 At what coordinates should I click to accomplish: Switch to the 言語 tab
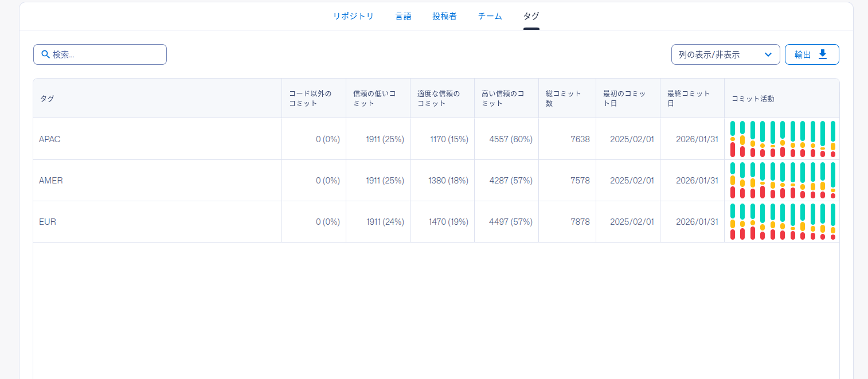pos(403,16)
